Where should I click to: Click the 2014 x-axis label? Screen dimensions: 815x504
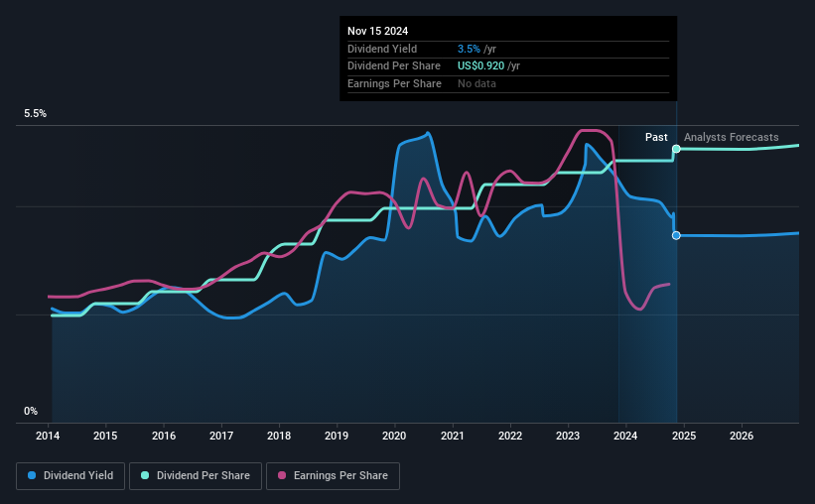[x=48, y=436]
